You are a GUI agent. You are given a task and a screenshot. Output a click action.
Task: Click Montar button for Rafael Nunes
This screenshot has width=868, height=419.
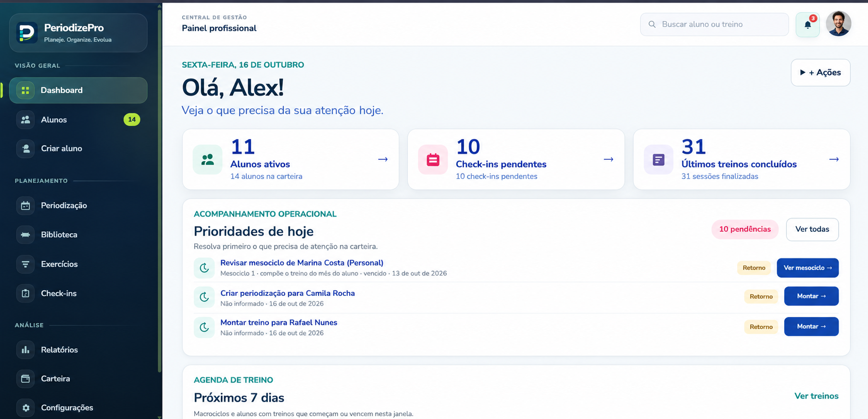[811, 327]
